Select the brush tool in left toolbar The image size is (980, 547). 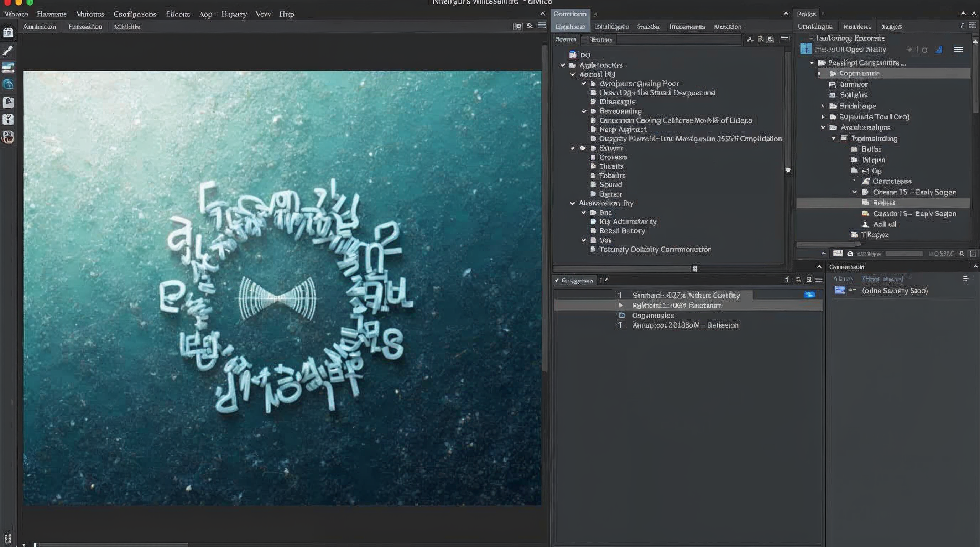tap(8, 50)
